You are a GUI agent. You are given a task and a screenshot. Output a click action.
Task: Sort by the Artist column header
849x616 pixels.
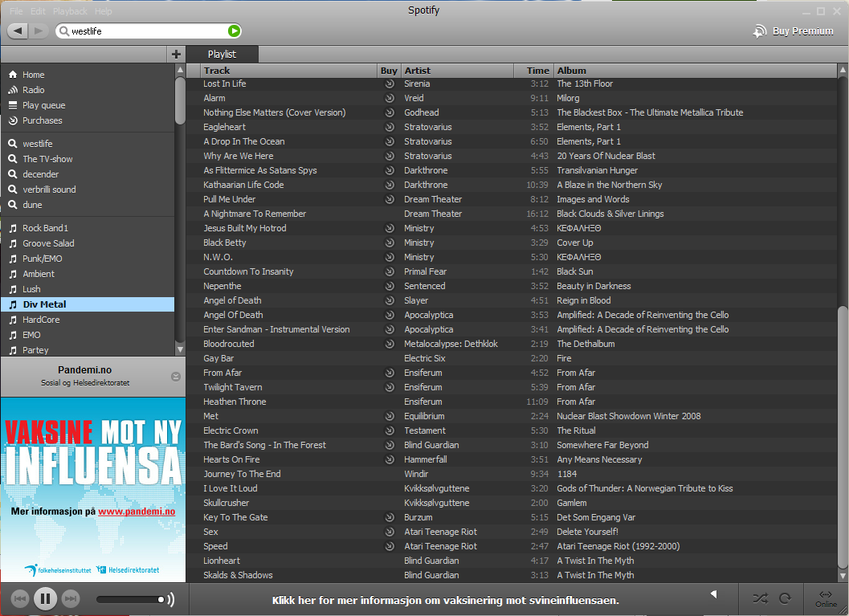point(457,71)
